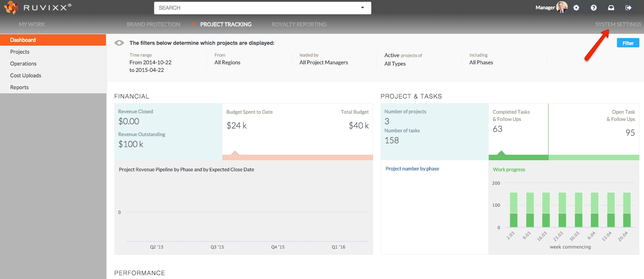Click the Budget Spent to Date progress bar
The width and height of the screenshot is (644, 279).
click(298, 157)
